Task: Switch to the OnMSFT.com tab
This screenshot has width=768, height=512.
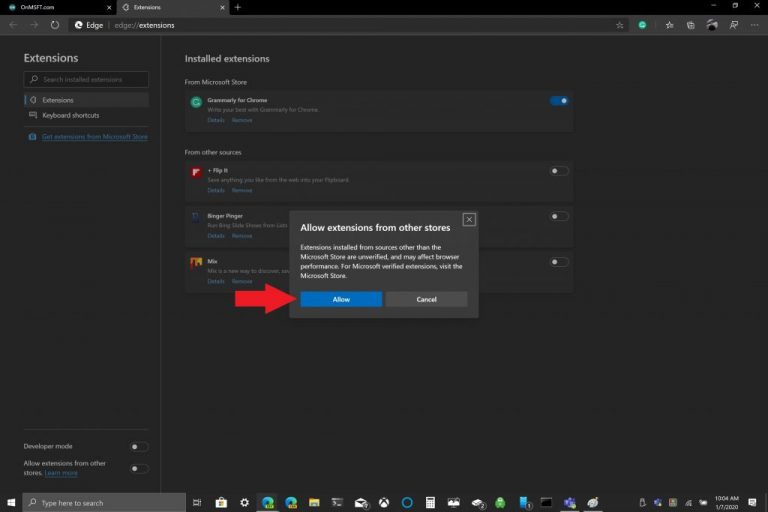Action: (58, 7)
